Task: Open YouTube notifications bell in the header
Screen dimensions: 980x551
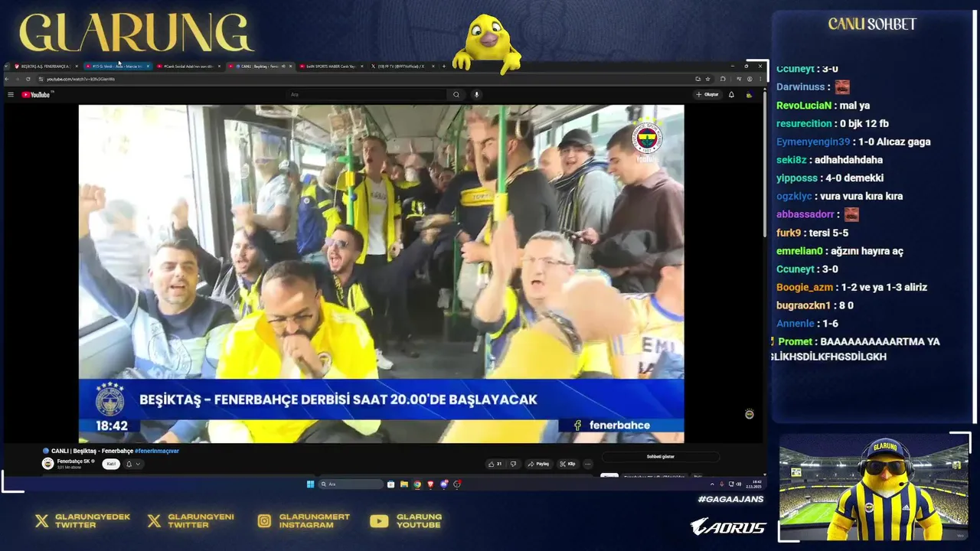Action: pos(731,95)
